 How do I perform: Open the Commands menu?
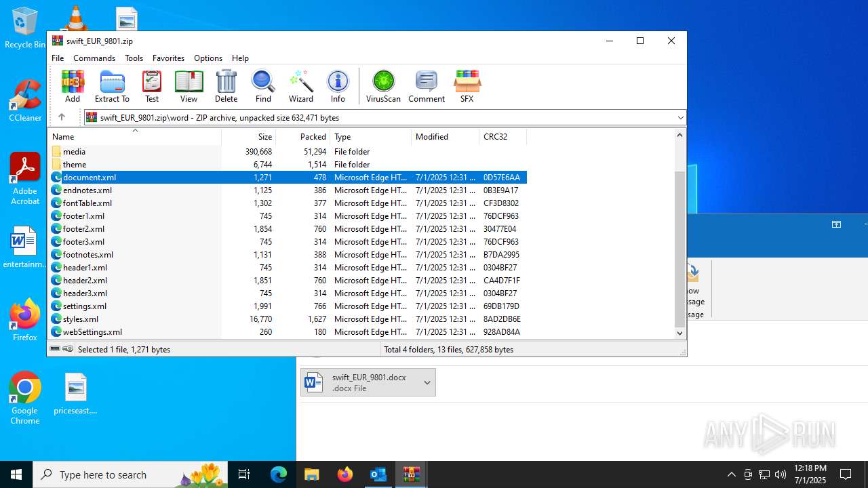(94, 58)
